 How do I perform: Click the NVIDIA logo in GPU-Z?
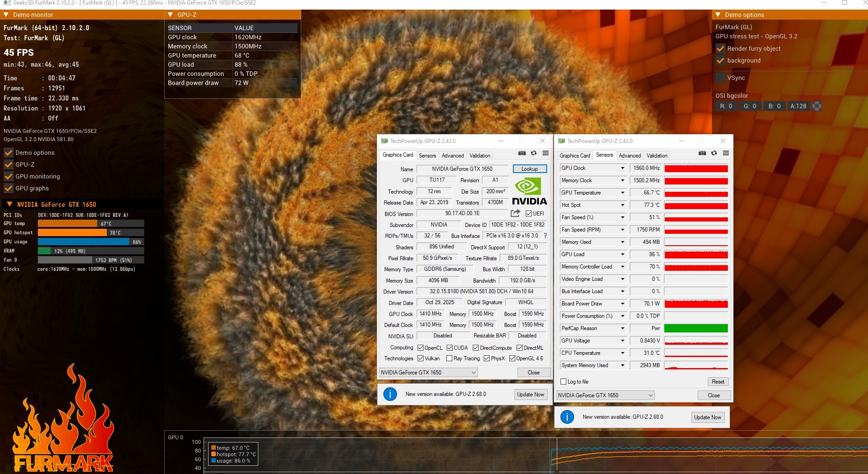coord(529,192)
